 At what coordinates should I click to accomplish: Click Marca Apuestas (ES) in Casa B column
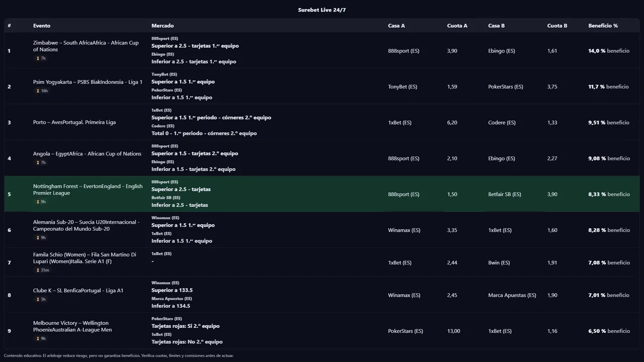pyautogui.click(x=512, y=296)
